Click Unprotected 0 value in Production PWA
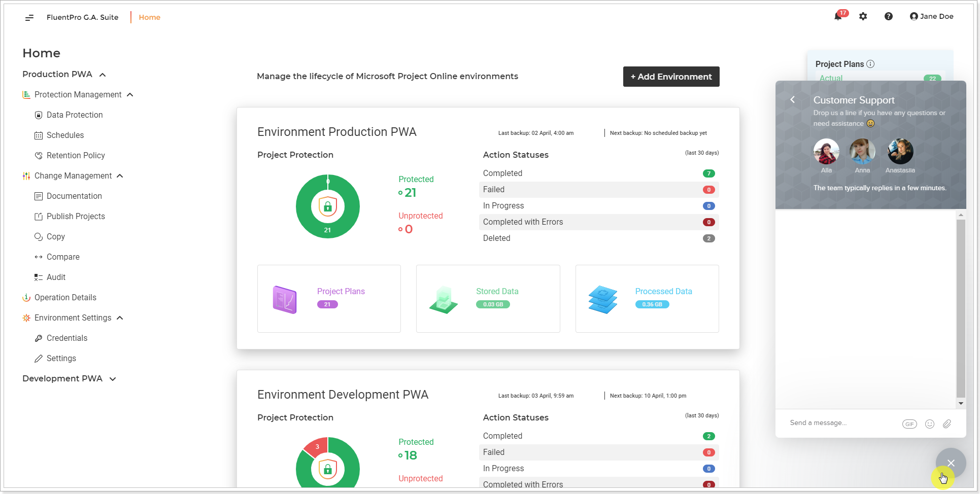The width and height of the screenshot is (980, 494). (405, 229)
